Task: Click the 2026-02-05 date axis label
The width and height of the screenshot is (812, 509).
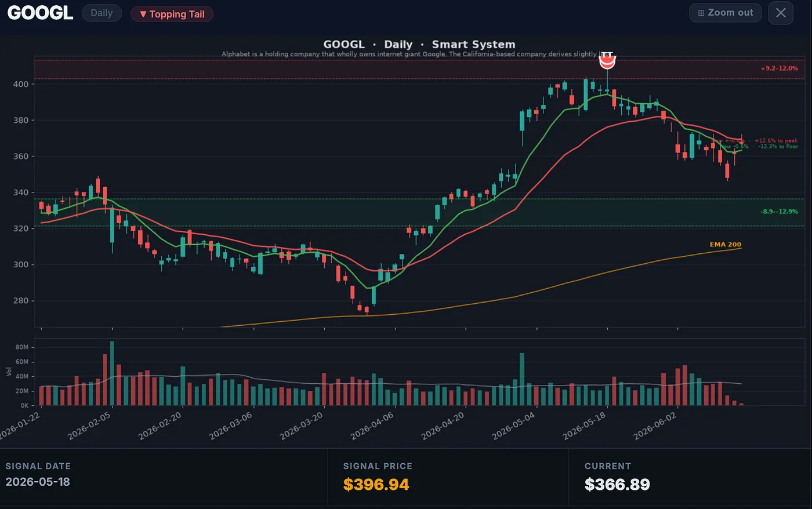Action: [x=89, y=426]
